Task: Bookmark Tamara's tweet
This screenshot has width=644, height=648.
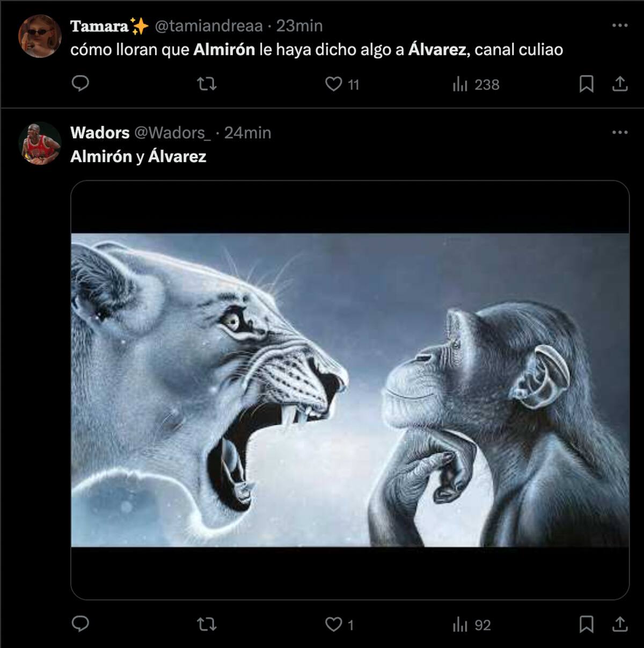Action: [x=586, y=84]
